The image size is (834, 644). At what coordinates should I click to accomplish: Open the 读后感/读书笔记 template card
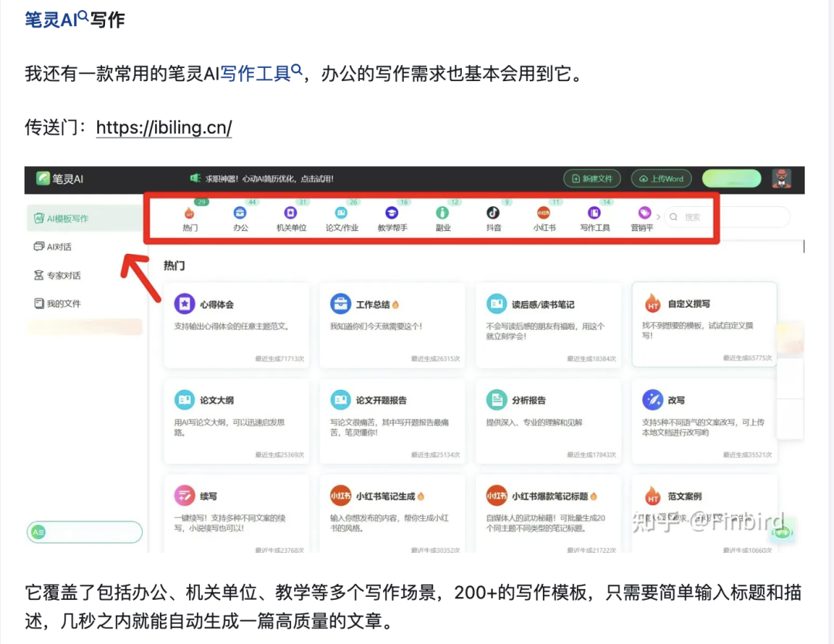[548, 325]
